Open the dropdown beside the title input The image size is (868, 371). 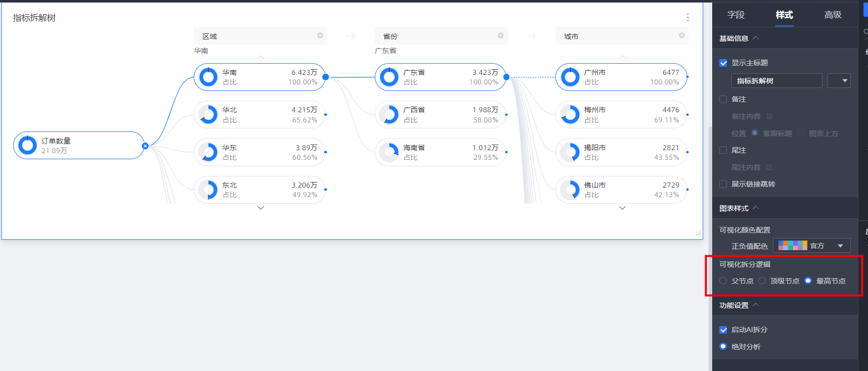(839, 81)
